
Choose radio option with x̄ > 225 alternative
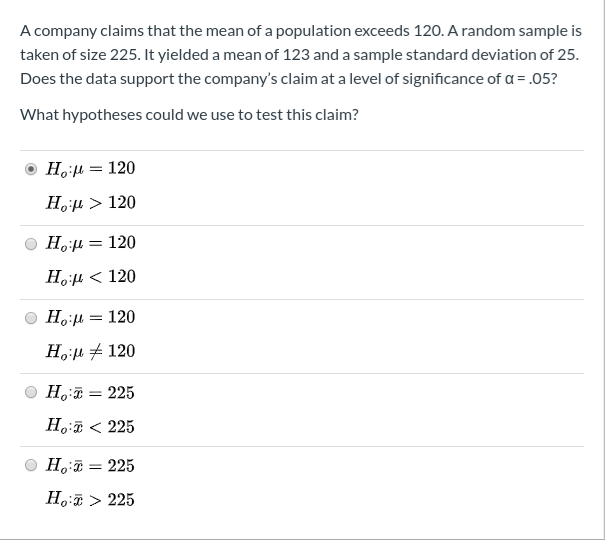point(31,465)
